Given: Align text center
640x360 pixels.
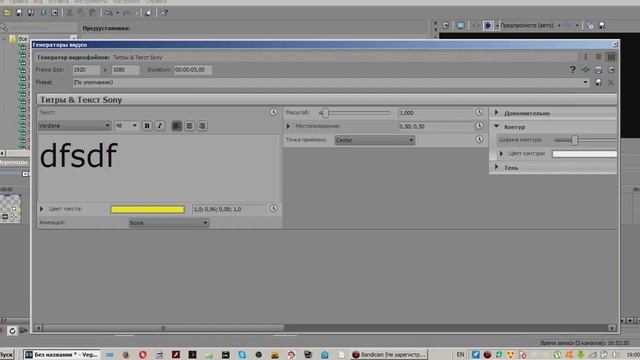Looking at the screenshot, I should (189, 126).
